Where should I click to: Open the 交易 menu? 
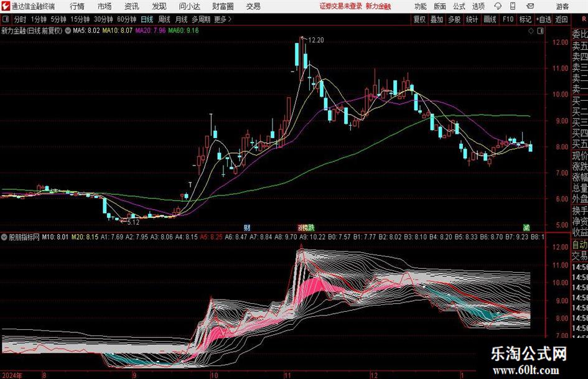(253, 6)
